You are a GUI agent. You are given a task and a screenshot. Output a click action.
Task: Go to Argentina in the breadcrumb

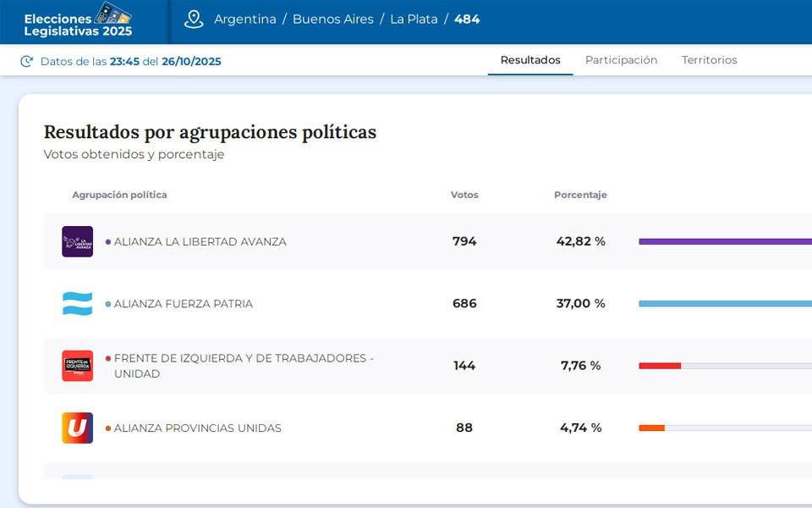click(x=244, y=19)
